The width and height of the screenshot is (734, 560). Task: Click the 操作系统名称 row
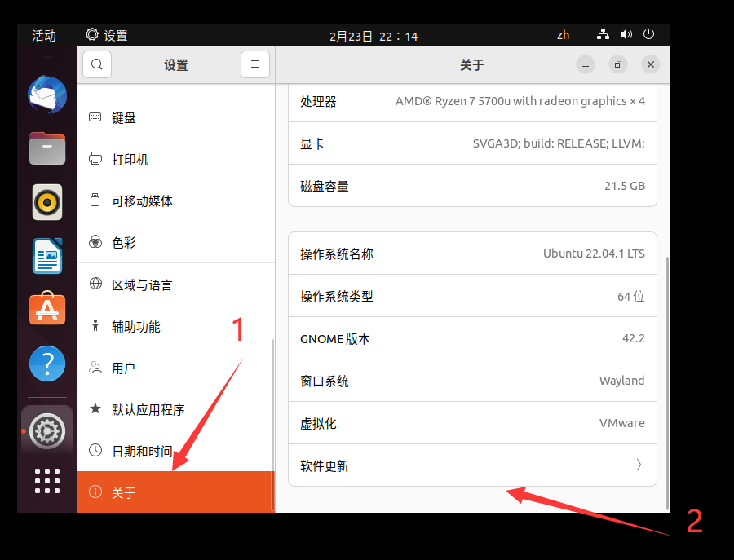pyautogui.click(x=472, y=254)
